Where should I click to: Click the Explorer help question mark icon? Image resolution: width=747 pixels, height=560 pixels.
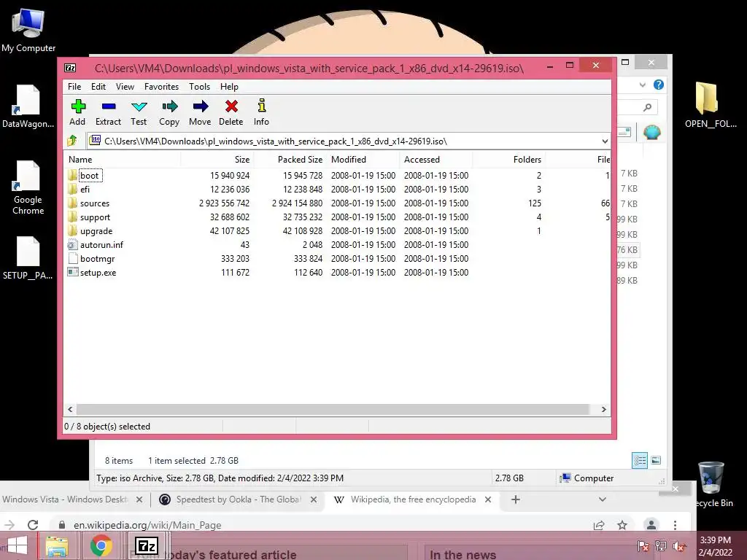(x=659, y=85)
